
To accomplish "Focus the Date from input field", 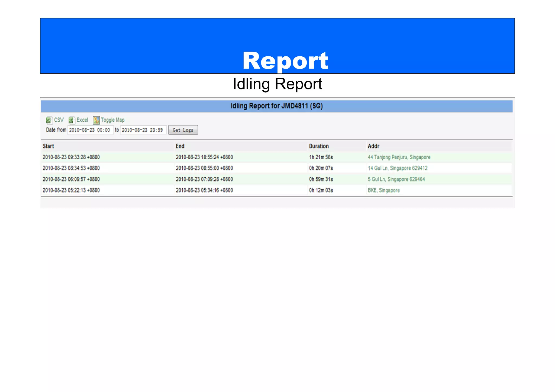I will [90, 130].
